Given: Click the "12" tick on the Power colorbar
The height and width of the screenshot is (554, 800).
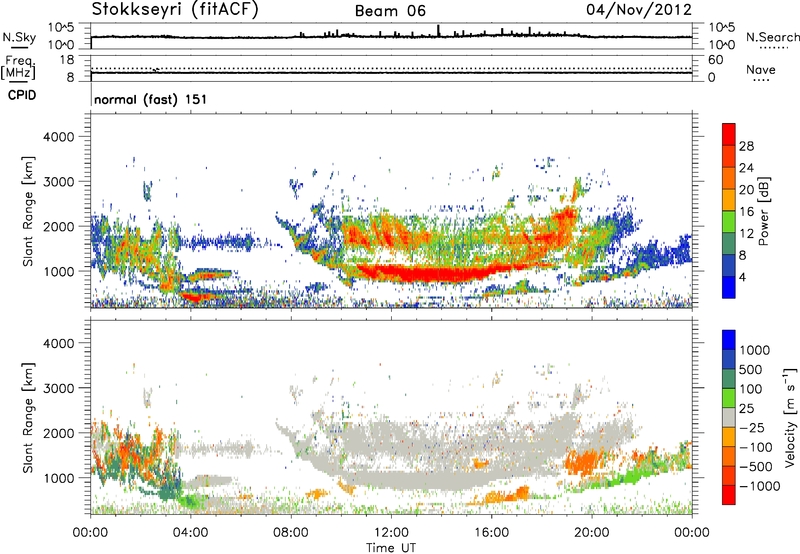Looking at the screenshot, I should (x=746, y=234).
